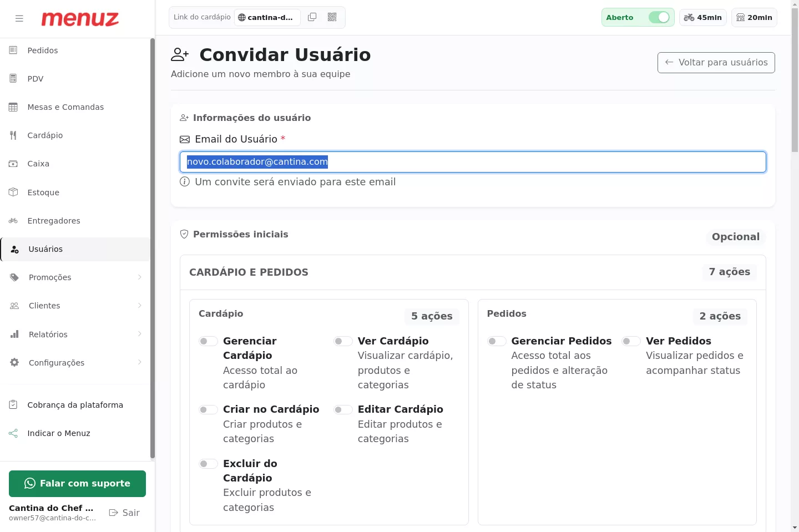This screenshot has width=799, height=532.
Task: Click the info icon near convite message
Action: [x=185, y=182]
